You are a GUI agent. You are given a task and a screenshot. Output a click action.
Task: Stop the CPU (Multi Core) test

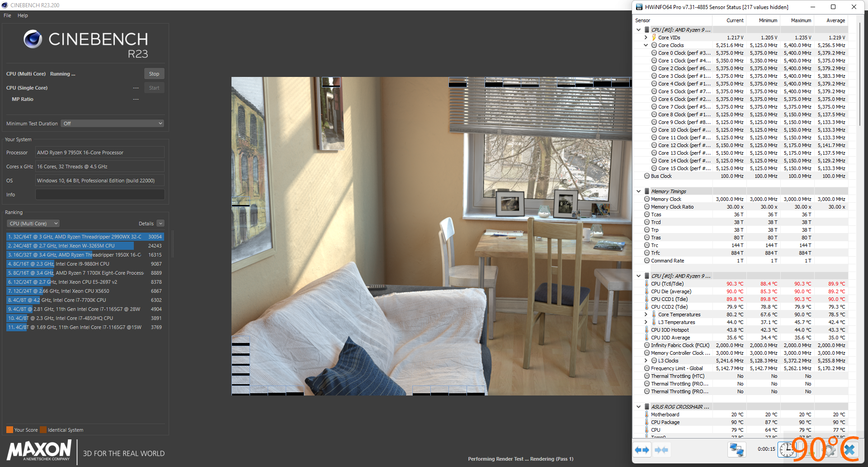coord(154,74)
